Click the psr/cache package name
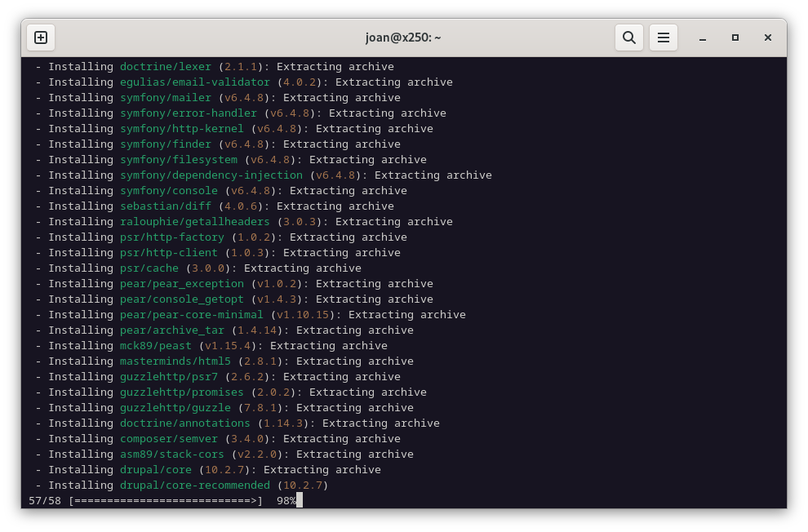808x532 pixels. (149, 268)
